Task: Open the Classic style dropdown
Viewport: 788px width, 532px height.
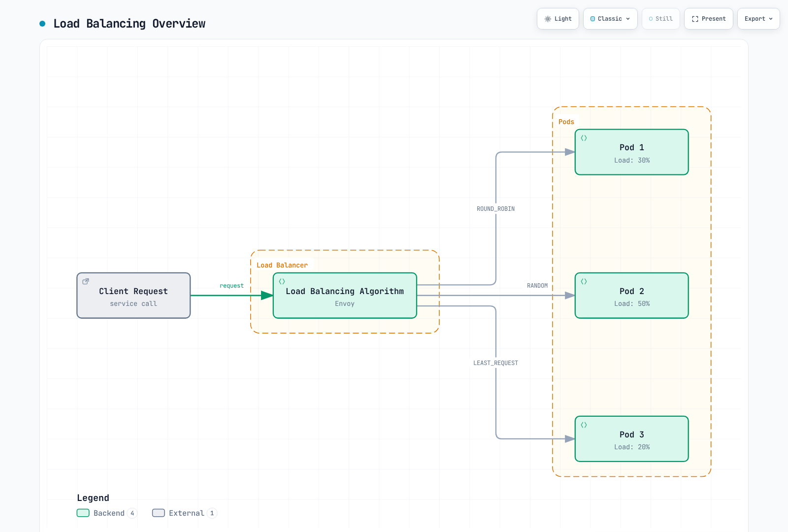Action: click(x=610, y=19)
